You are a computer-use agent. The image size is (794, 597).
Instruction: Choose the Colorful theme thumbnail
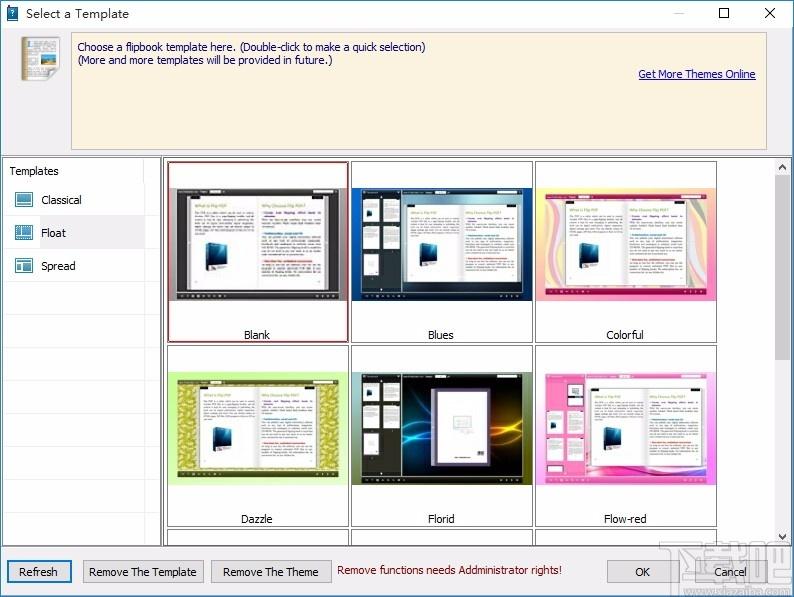[626, 245]
